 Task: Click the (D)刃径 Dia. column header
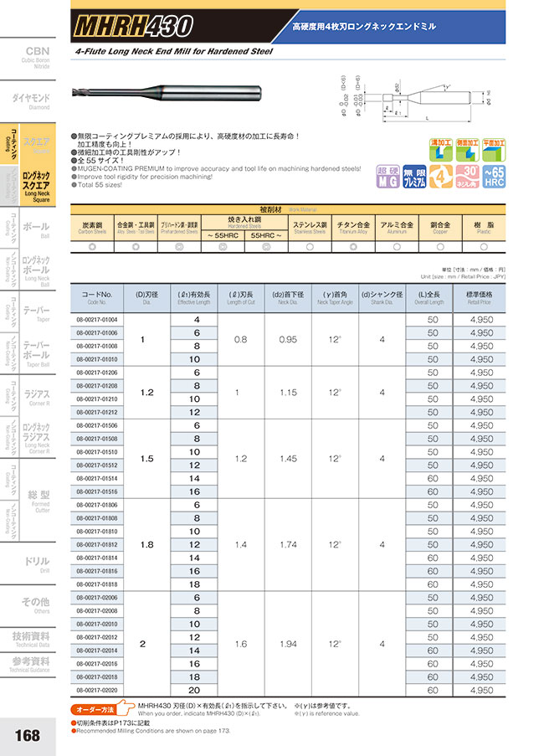pos(147,297)
